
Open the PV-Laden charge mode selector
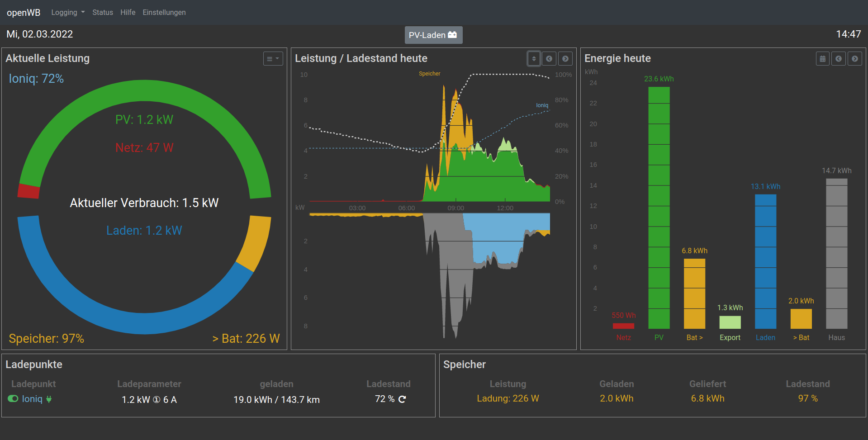(x=433, y=35)
